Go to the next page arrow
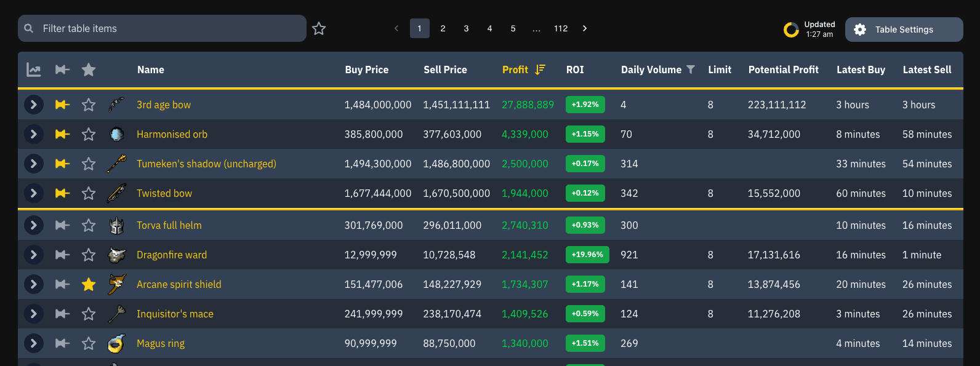The width and height of the screenshot is (980, 366). pyautogui.click(x=585, y=28)
